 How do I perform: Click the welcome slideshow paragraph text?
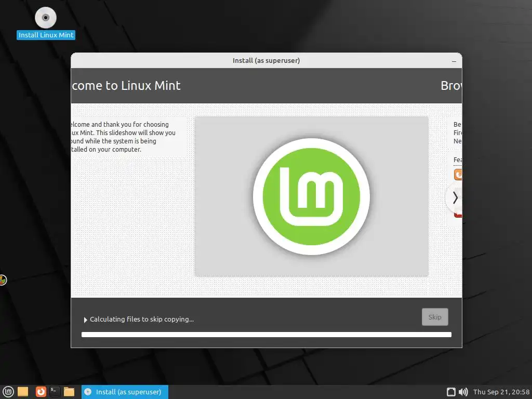[124, 137]
